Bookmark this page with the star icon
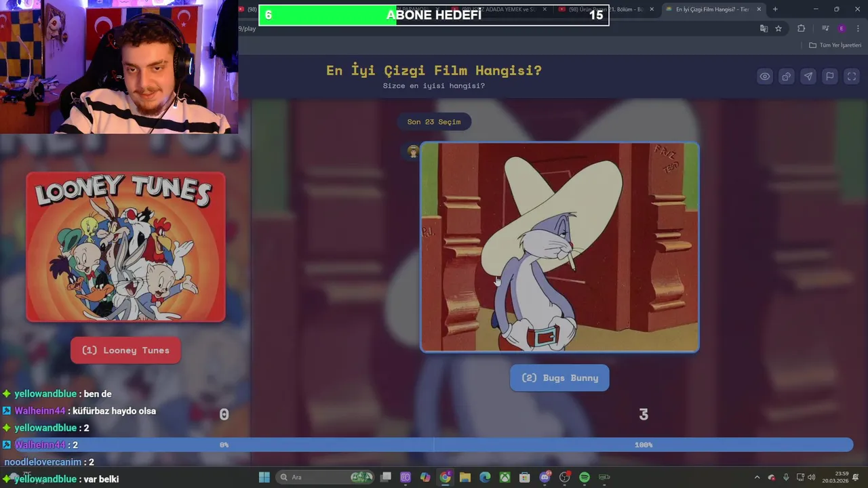This screenshot has height=488, width=868. 778,28
